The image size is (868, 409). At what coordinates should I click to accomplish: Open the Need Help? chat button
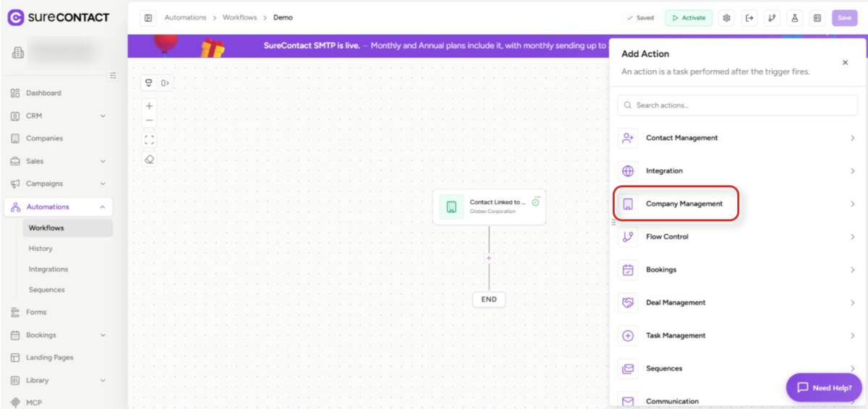[x=824, y=387]
